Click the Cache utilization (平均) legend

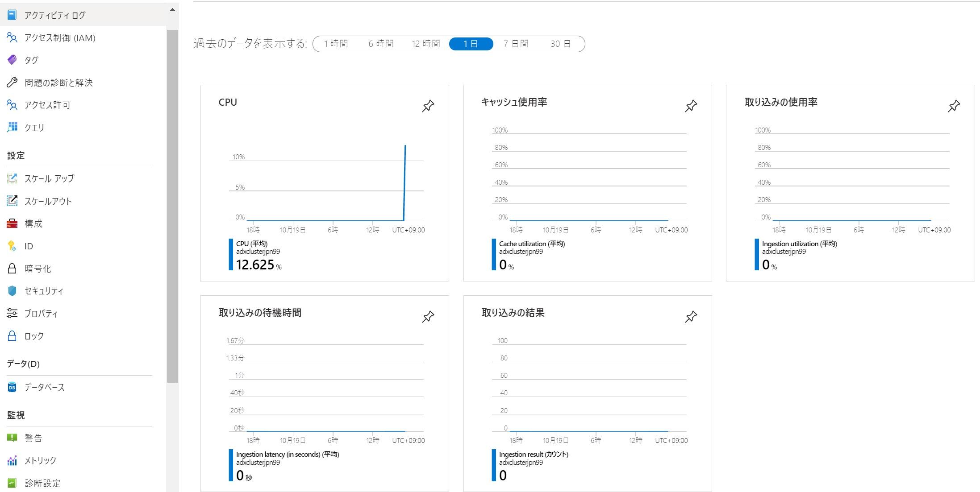click(532, 244)
